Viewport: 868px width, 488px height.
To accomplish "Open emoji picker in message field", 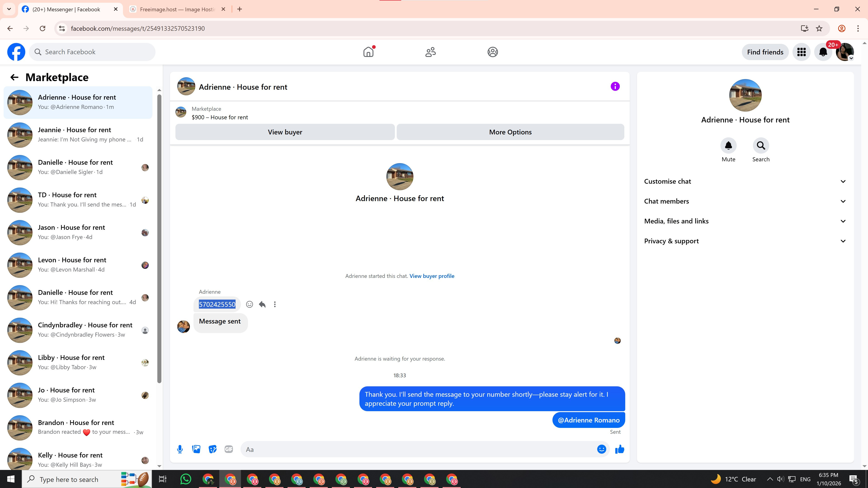I will point(601,449).
